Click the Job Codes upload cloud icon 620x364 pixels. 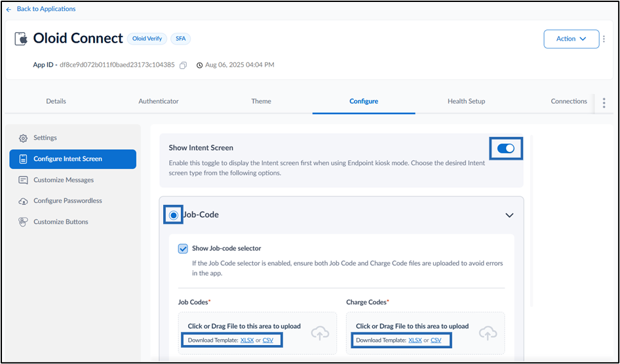tap(320, 333)
